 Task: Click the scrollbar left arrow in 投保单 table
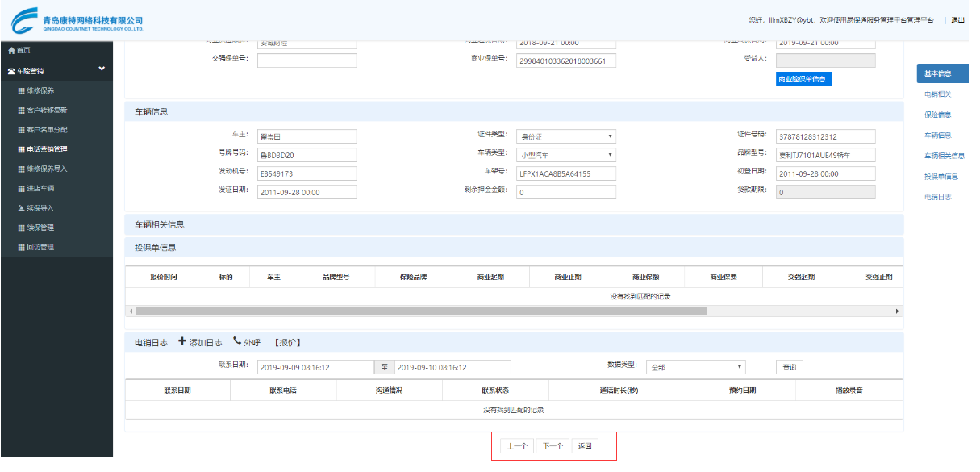pos(130,311)
